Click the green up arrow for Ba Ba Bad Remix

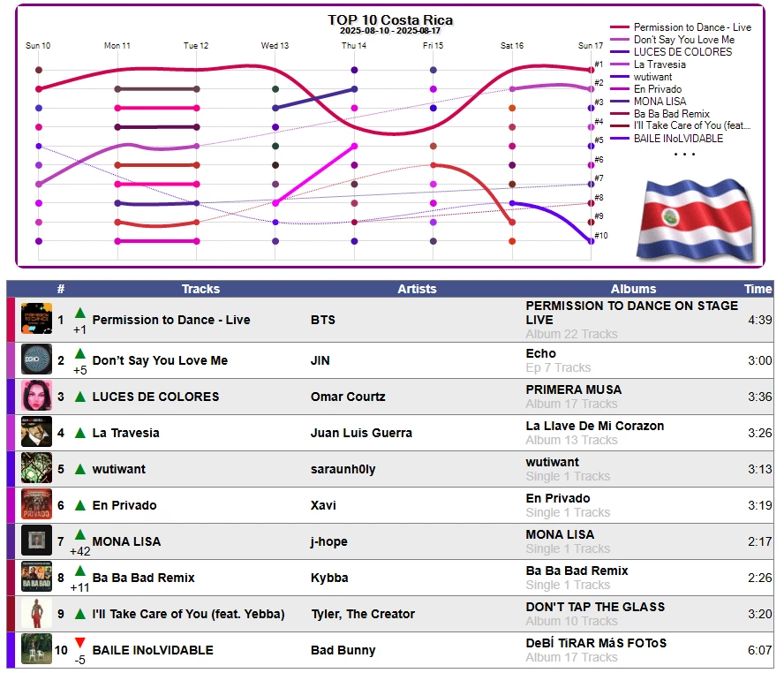pos(80,571)
